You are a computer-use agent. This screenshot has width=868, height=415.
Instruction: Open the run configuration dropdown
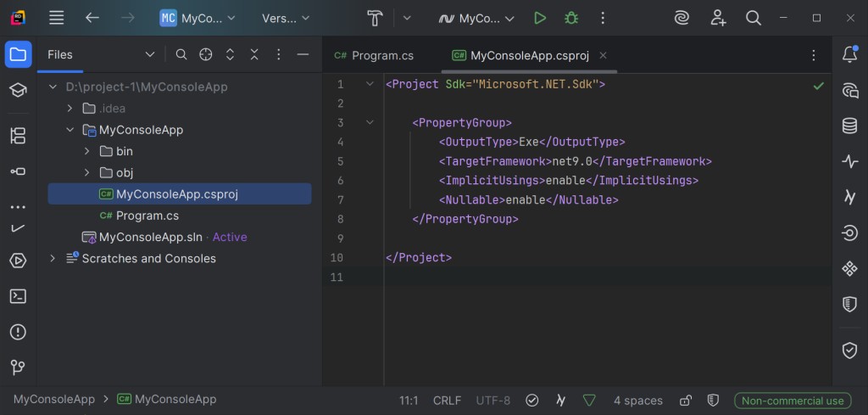pos(476,18)
